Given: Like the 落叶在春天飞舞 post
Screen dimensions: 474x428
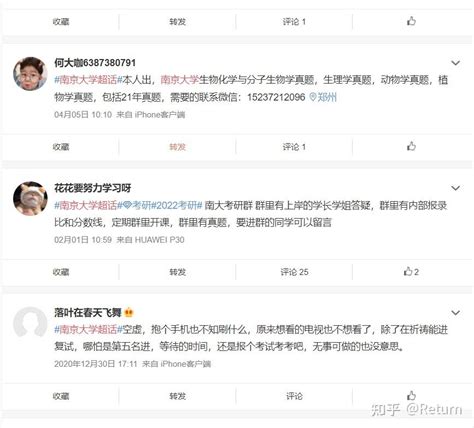Looking at the screenshot, I should click(x=411, y=396).
